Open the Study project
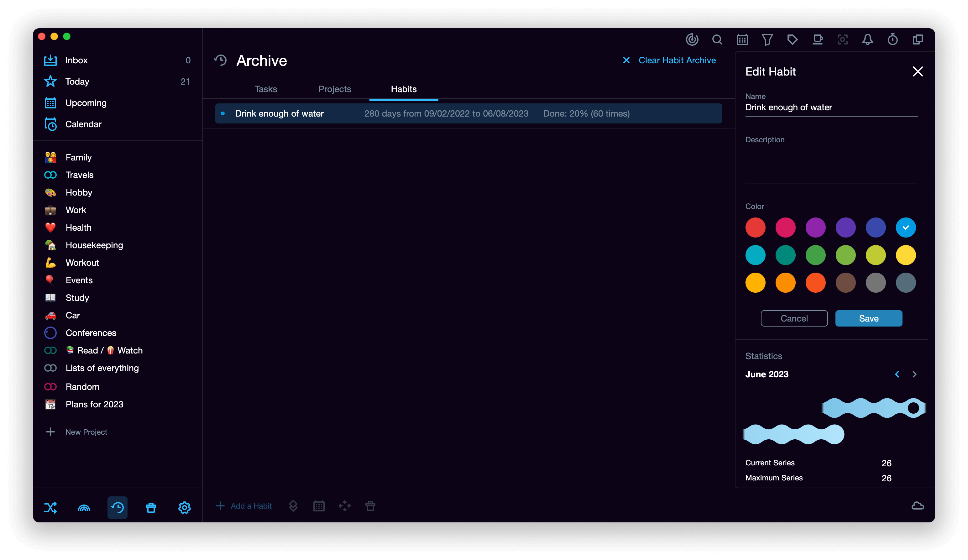Viewport: 968px width, 560px height. 118,298
